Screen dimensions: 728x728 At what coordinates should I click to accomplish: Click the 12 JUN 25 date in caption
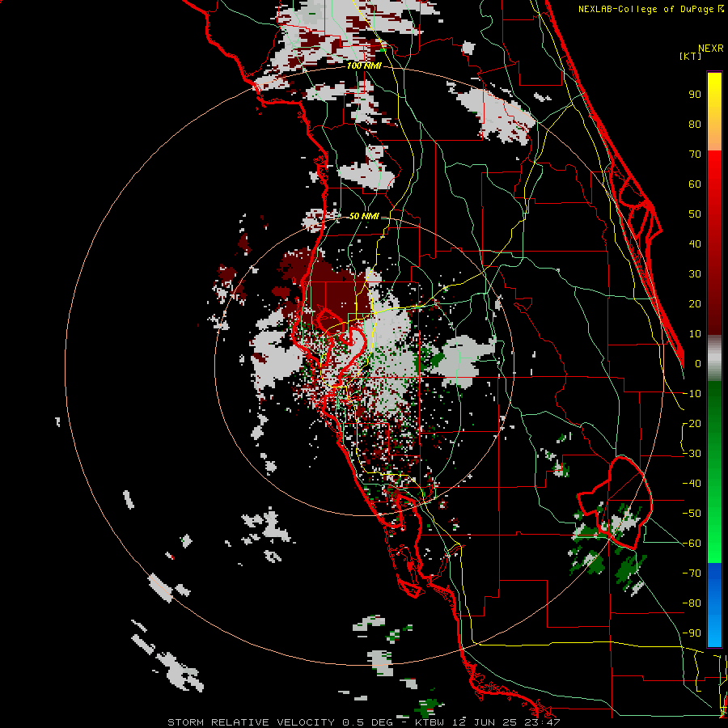pyautogui.click(x=485, y=722)
